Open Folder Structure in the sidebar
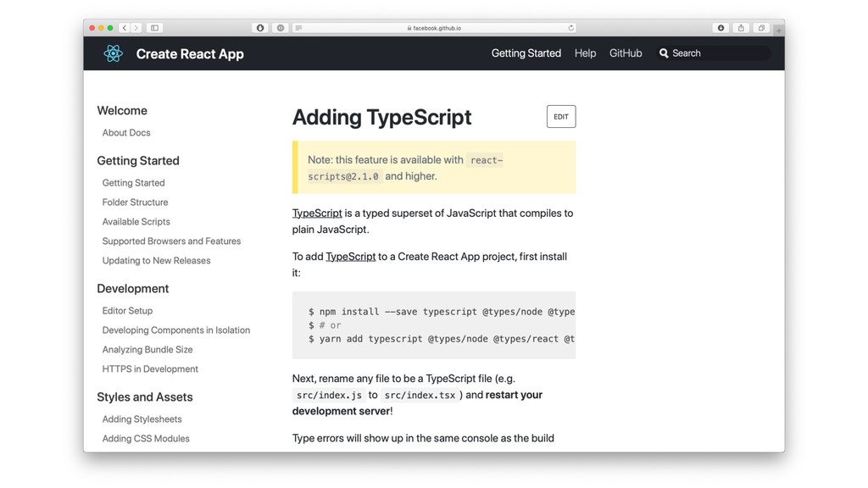The width and height of the screenshot is (868, 488). pos(135,202)
